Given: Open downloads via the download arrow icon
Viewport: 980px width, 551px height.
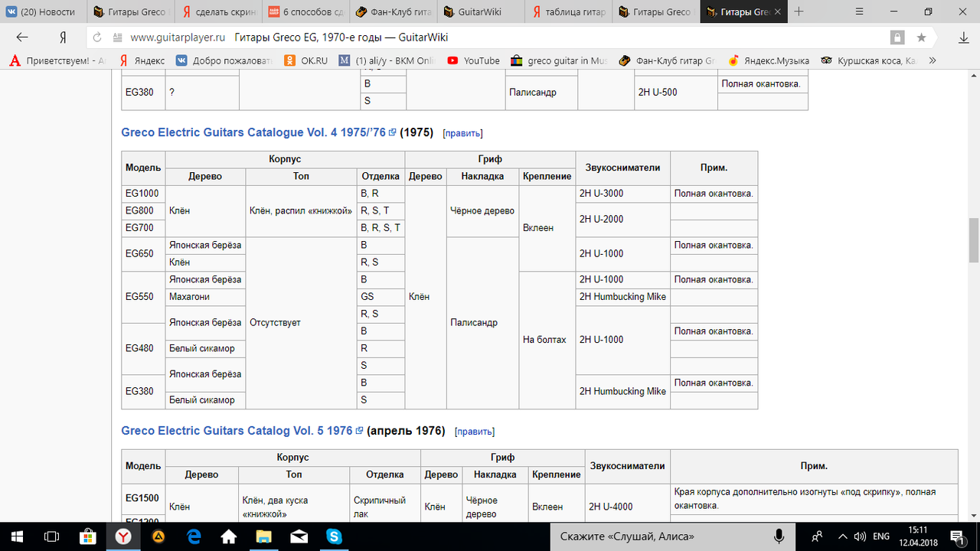Looking at the screenshot, I should point(964,37).
